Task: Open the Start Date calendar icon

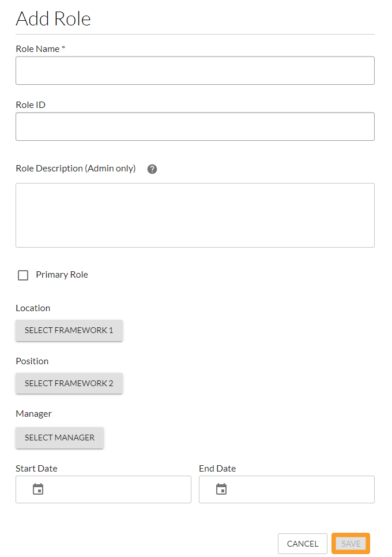Action: click(x=37, y=489)
